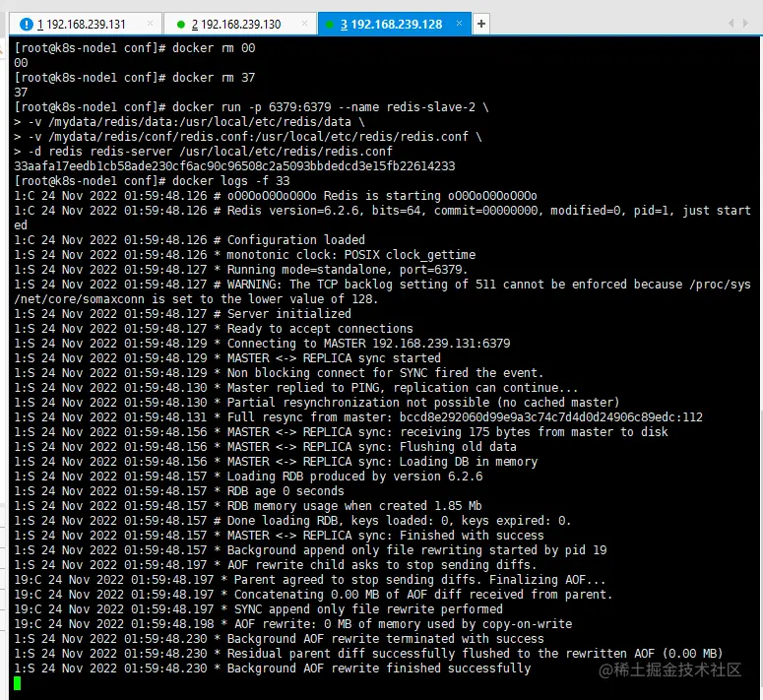This screenshot has height=700, width=763.
Task: Click the green terminal cursor block
Action: click(x=18, y=683)
